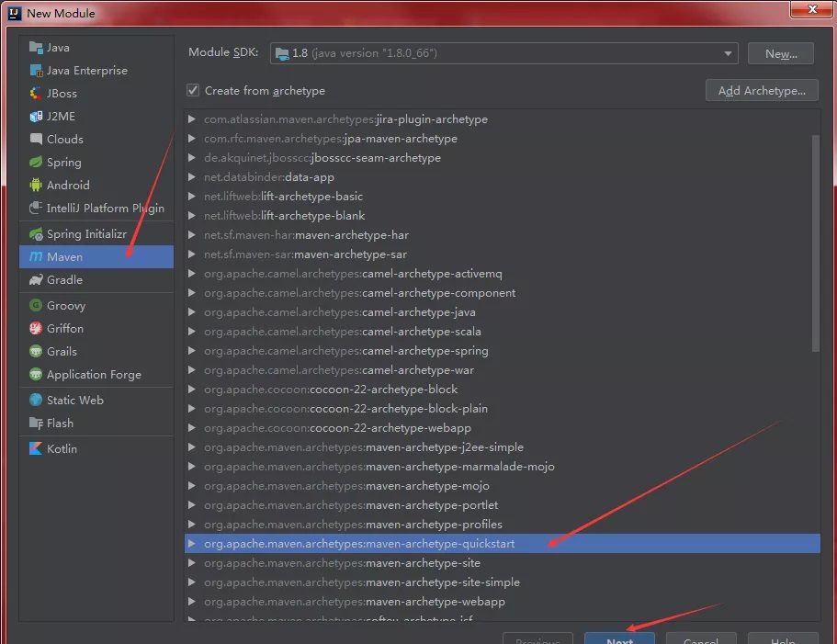Select the Flash module icon
This screenshot has width=837, height=644.
pyautogui.click(x=36, y=424)
